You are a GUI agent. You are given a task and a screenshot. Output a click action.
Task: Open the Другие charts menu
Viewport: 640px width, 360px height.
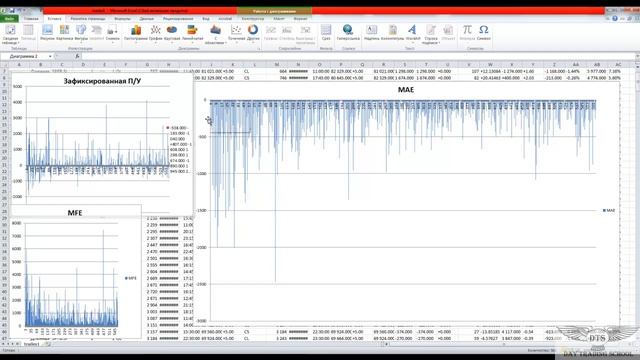pos(253,33)
